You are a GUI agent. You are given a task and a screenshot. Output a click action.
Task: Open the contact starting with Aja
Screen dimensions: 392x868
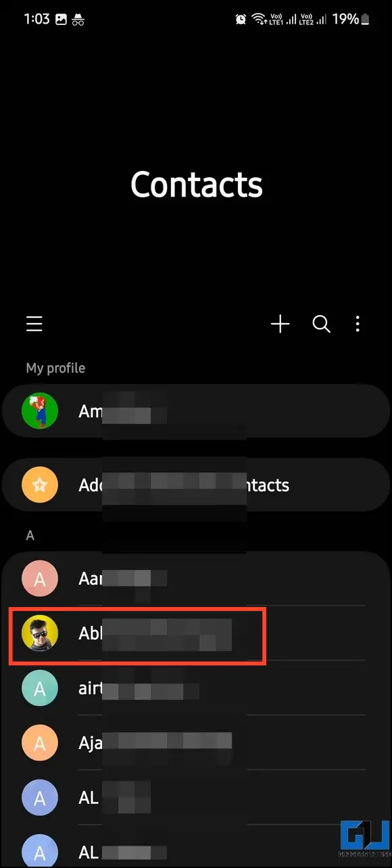(196, 743)
